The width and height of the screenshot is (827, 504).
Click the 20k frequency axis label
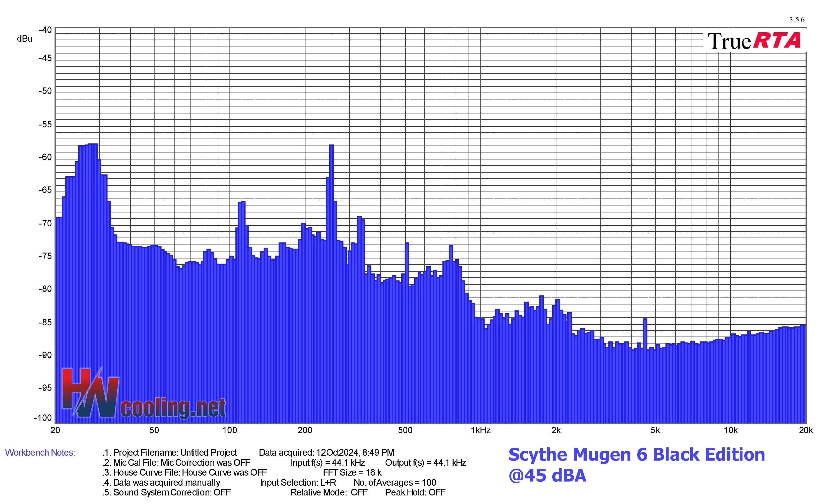tap(806, 431)
